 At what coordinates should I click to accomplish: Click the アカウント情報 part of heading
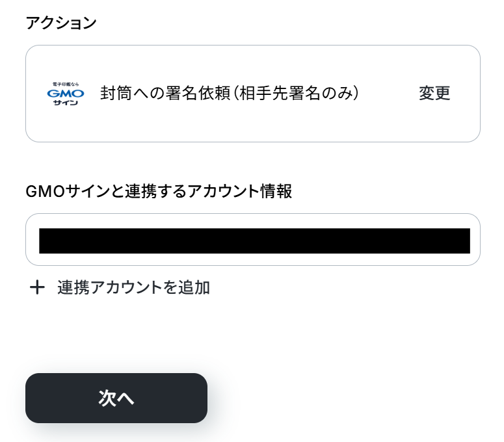[240, 192]
